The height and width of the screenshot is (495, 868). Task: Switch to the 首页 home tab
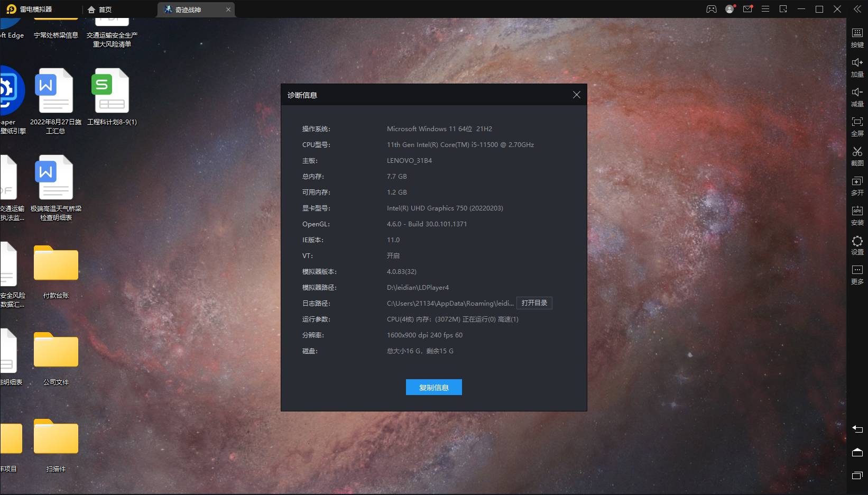point(100,10)
